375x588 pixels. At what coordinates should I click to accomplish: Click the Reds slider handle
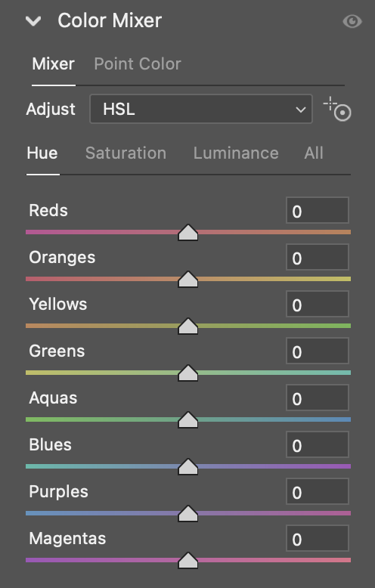pos(187,233)
